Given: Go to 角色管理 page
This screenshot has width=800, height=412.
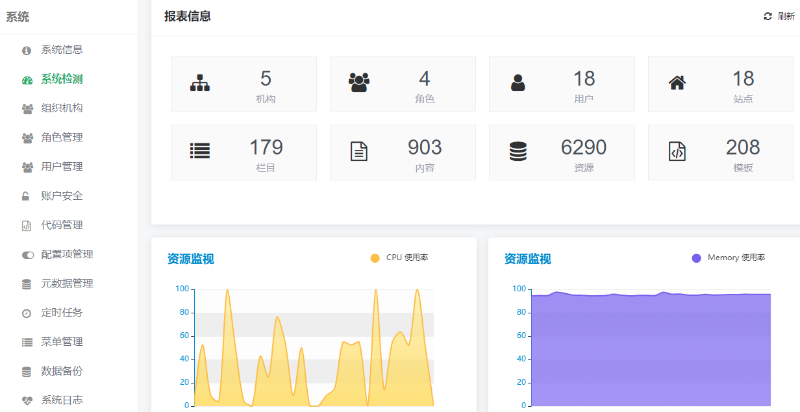Looking at the screenshot, I should 61,137.
